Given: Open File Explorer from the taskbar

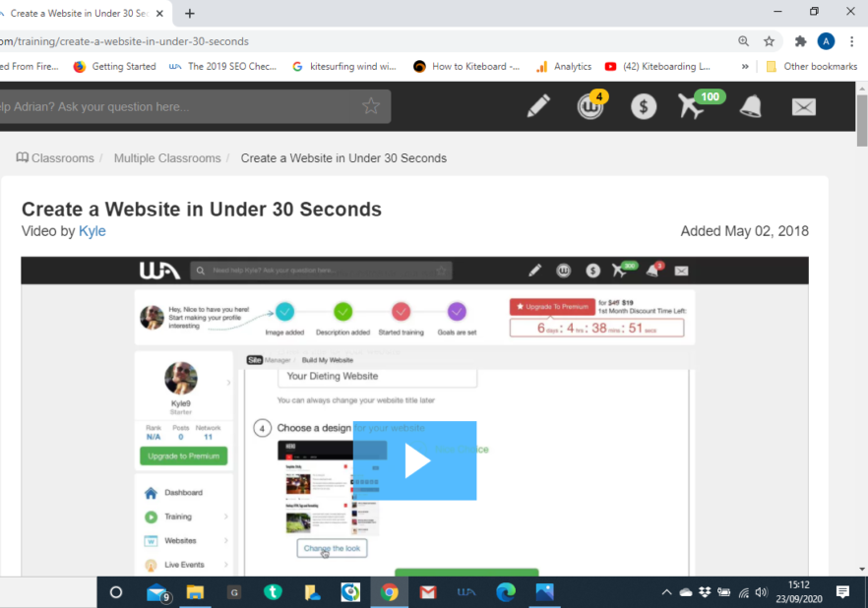Looking at the screenshot, I should pos(195,592).
